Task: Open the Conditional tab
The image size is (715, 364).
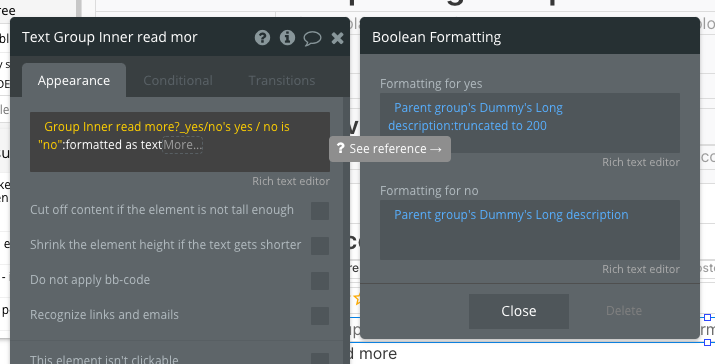Action: coord(178,80)
